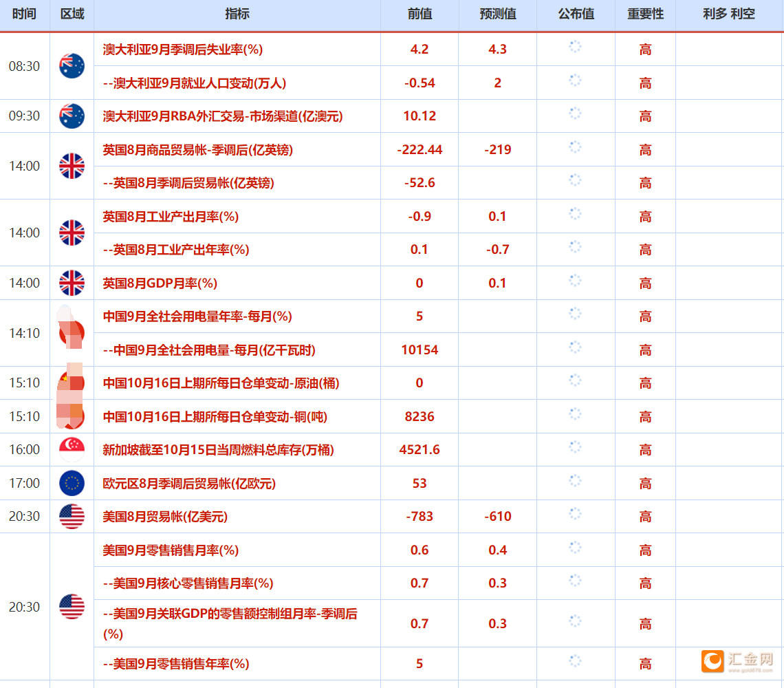Image resolution: width=784 pixels, height=688 pixels.
Task: Click the 重要性 column header
Action: [645, 14]
